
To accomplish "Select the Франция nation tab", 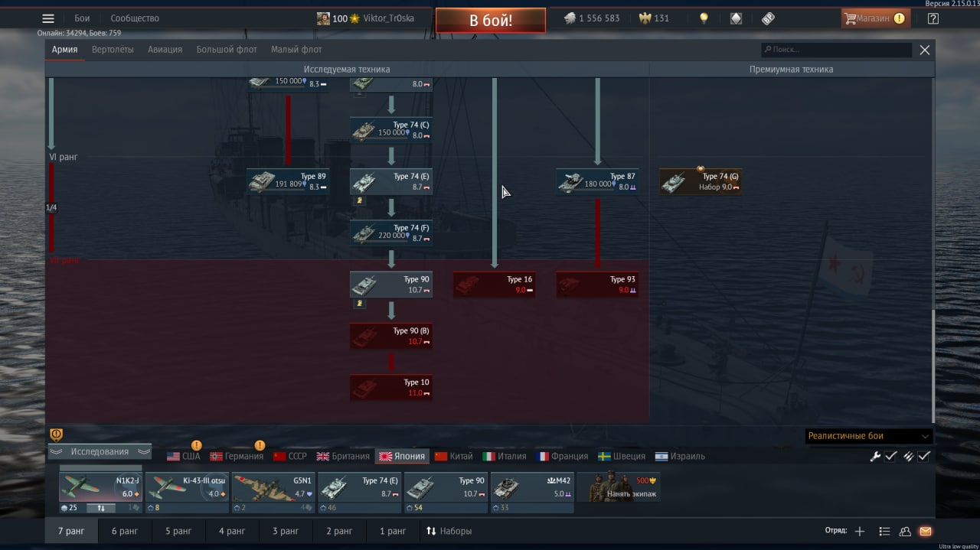I will [x=563, y=456].
